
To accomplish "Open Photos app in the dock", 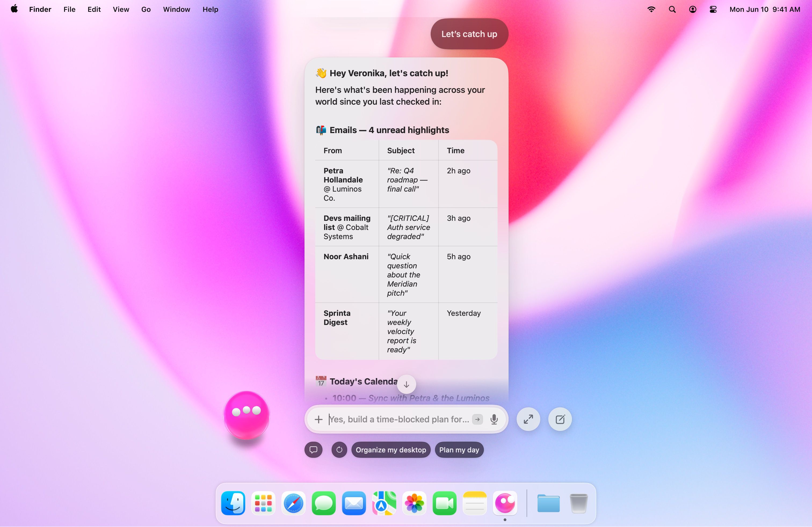I will coord(414,503).
